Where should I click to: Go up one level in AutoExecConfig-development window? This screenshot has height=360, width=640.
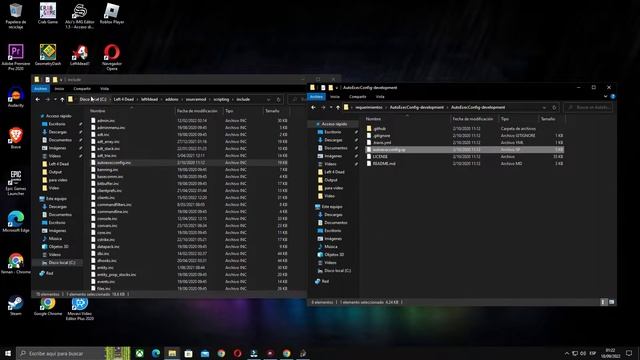pyautogui.click(x=338, y=107)
